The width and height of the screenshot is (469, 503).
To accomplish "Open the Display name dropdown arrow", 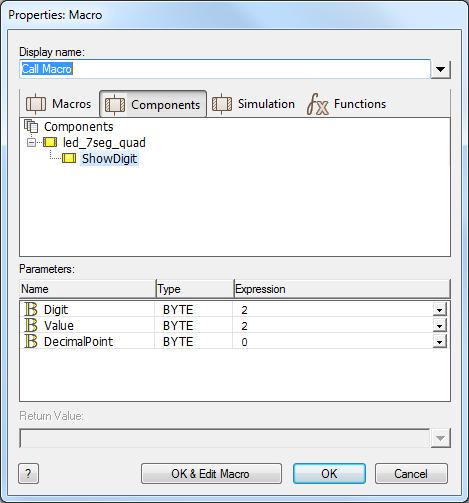I will pos(441,70).
